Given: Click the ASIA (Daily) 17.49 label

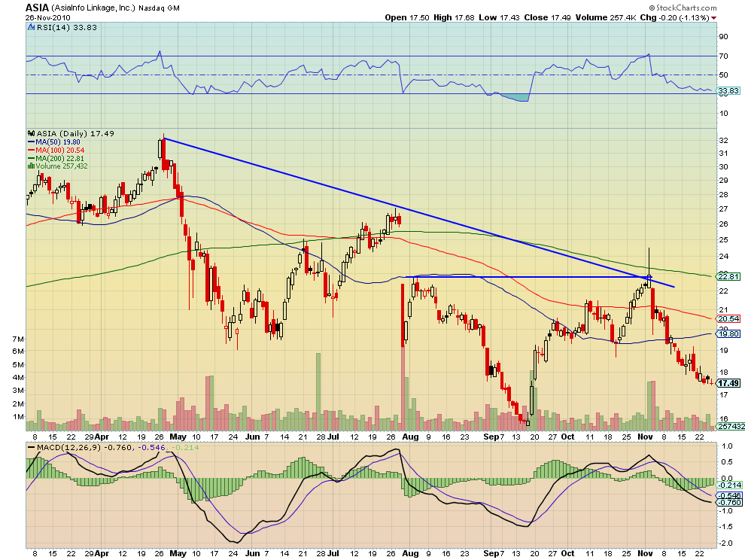Looking at the screenshot, I should click(x=75, y=133).
